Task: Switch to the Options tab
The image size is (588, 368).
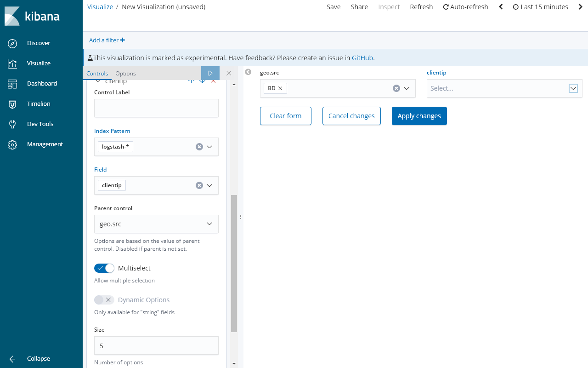Action: point(125,74)
